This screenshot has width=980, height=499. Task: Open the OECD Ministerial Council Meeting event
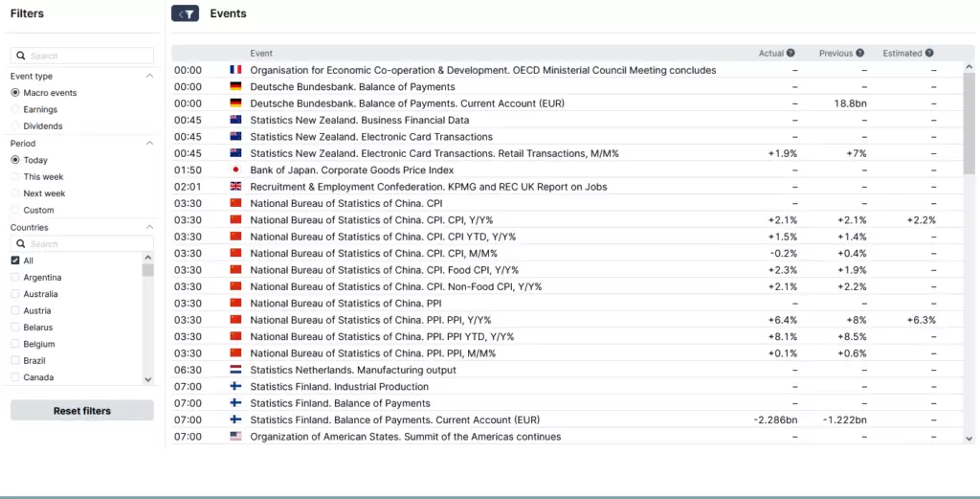[483, 70]
